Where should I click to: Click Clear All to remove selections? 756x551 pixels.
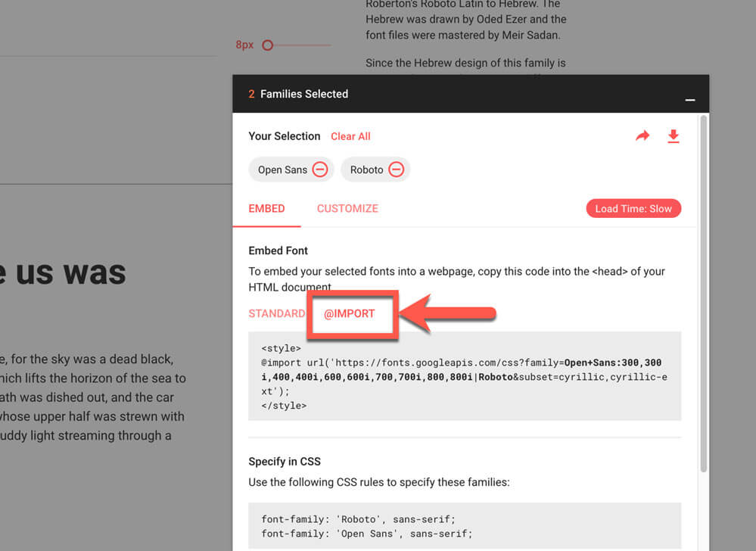point(350,135)
